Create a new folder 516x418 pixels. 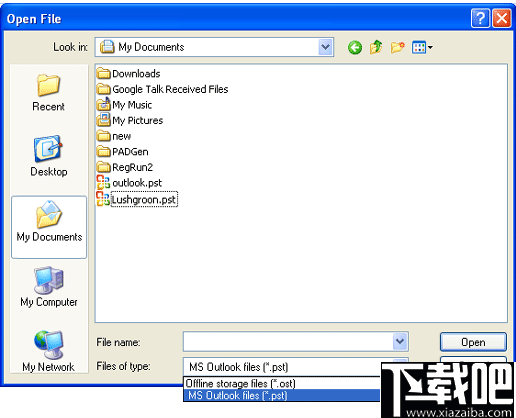[x=398, y=47]
